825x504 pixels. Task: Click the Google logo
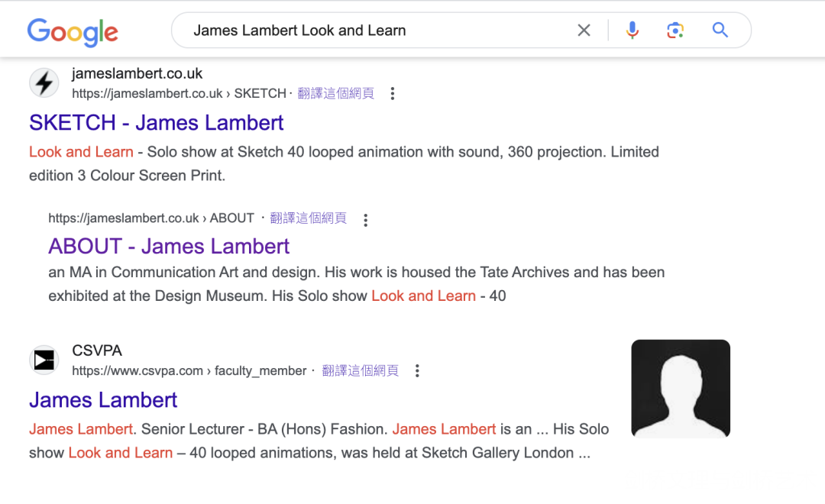pos(73,32)
